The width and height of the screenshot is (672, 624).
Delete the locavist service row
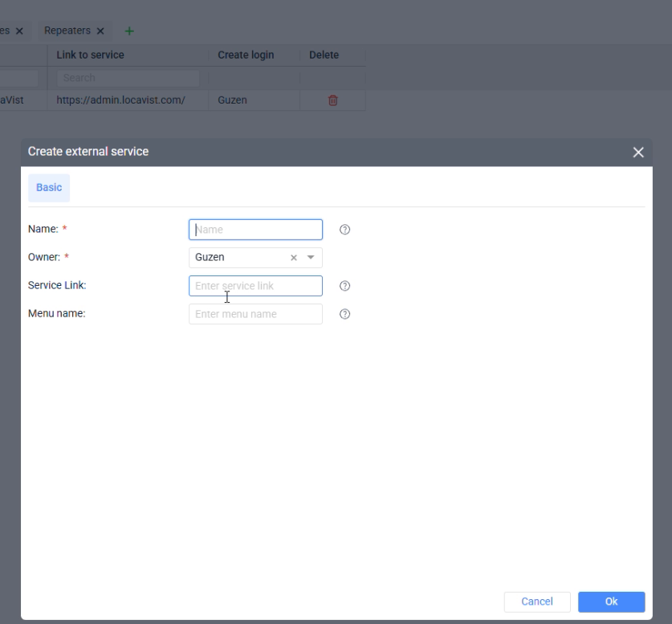pyautogui.click(x=332, y=100)
